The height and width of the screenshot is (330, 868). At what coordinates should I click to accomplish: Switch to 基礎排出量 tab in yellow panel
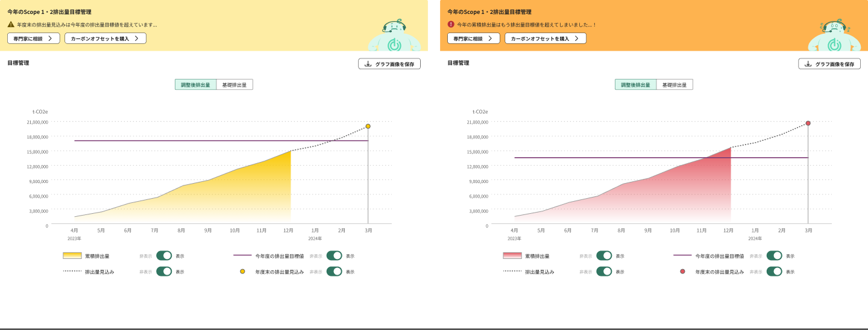pyautogui.click(x=234, y=85)
